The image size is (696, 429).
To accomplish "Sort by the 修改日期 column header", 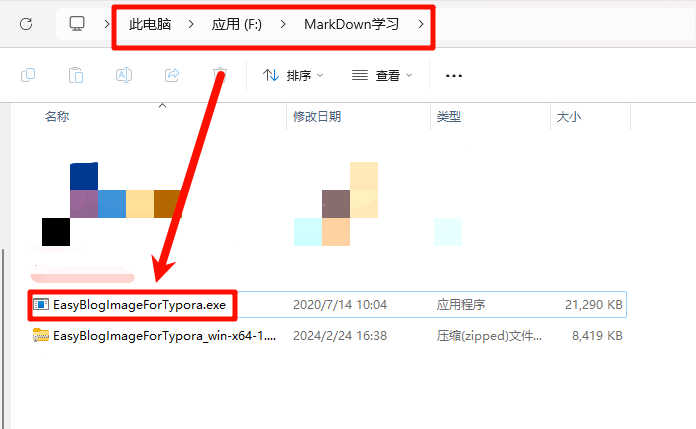I will click(x=317, y=117).
